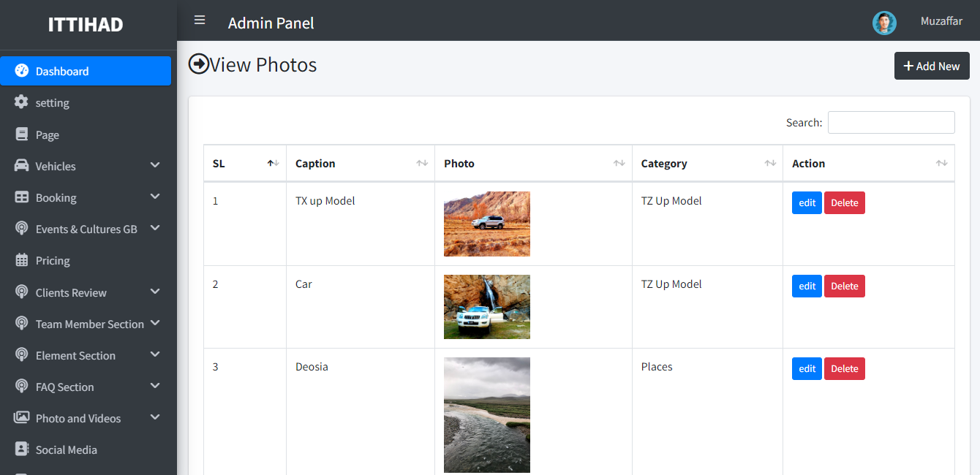This screenshot has width=980, height=475.
Task: Click the Page book icon
Action: pyautogui.click(x=22, y=134)
